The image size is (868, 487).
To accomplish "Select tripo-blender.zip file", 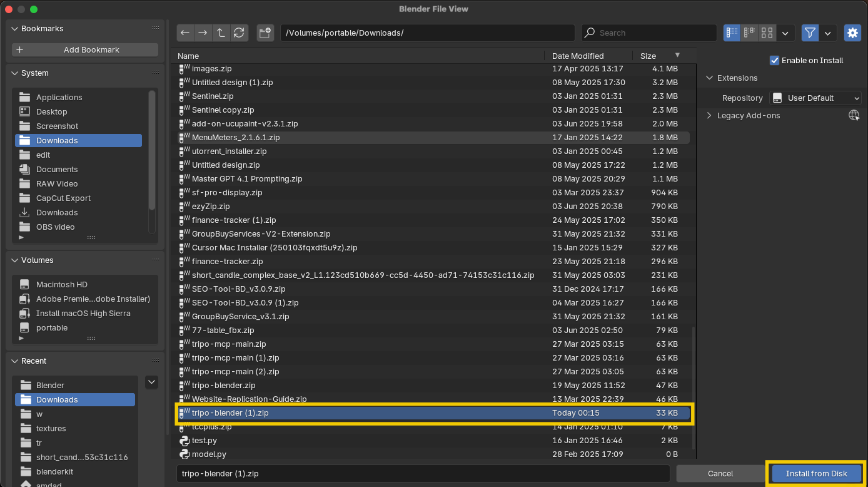I will (433, 385).
